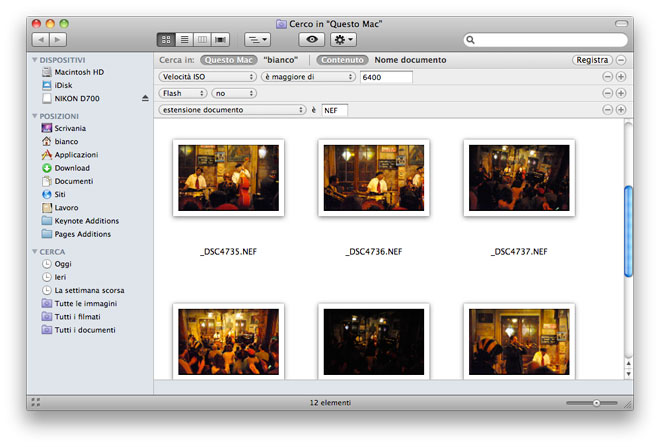Search by Contenuto
This screenshot has width=660, height=447.
342,60
